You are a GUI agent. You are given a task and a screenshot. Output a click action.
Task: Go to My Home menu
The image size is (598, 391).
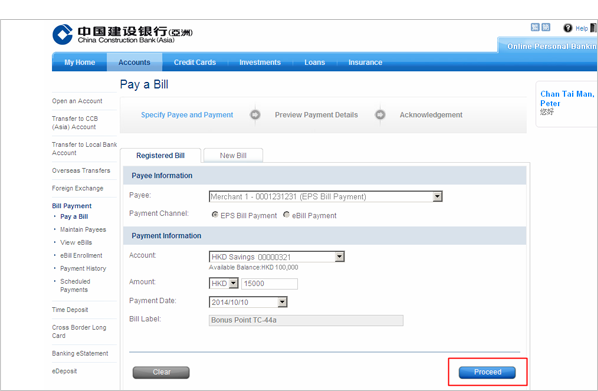click(79, 62)
